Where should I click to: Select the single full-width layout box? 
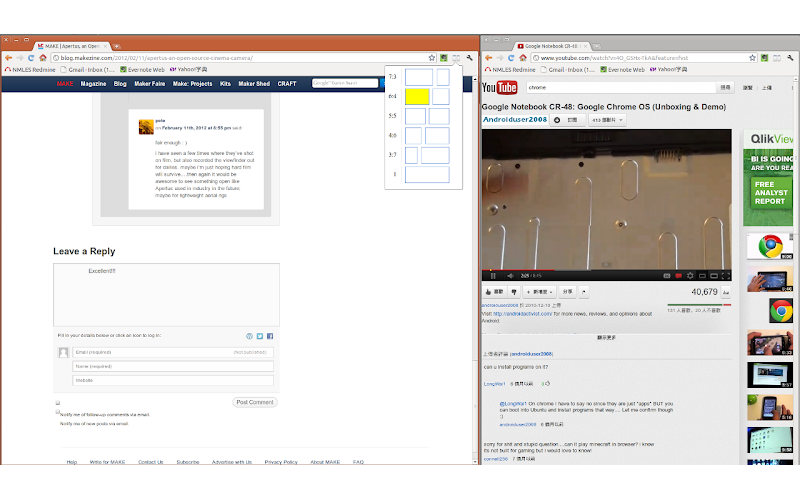[x=427, y=174]
